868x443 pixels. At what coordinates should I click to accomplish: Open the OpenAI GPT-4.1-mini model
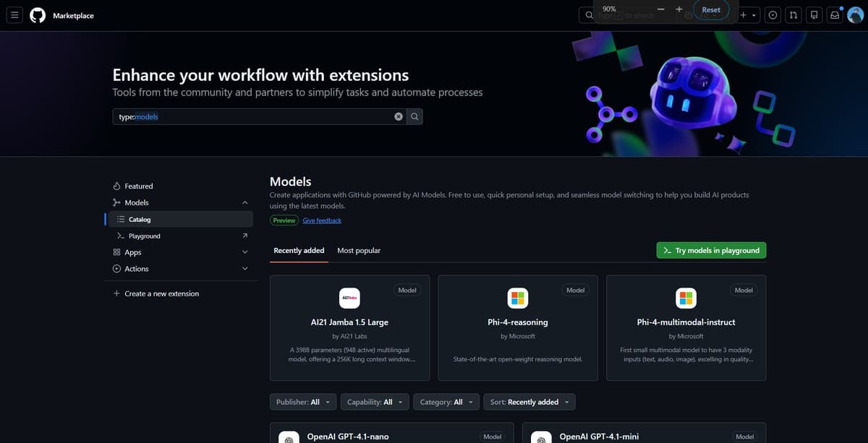click(x=599, y=436)
